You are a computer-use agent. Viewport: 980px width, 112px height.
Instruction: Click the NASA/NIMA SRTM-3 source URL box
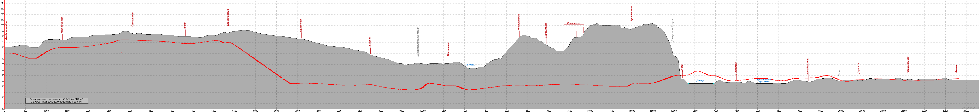click(57, 100)
